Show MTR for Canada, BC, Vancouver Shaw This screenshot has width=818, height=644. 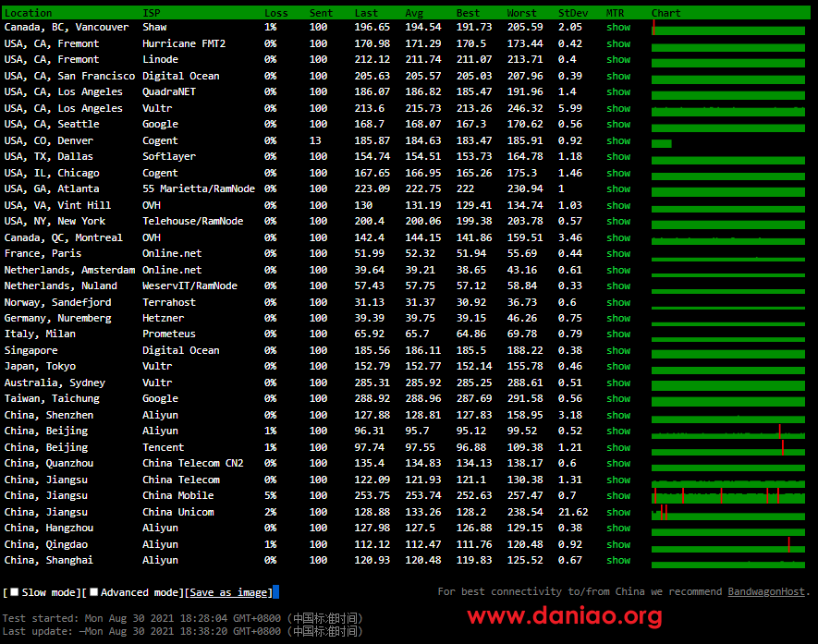click(x=618, y=27)
